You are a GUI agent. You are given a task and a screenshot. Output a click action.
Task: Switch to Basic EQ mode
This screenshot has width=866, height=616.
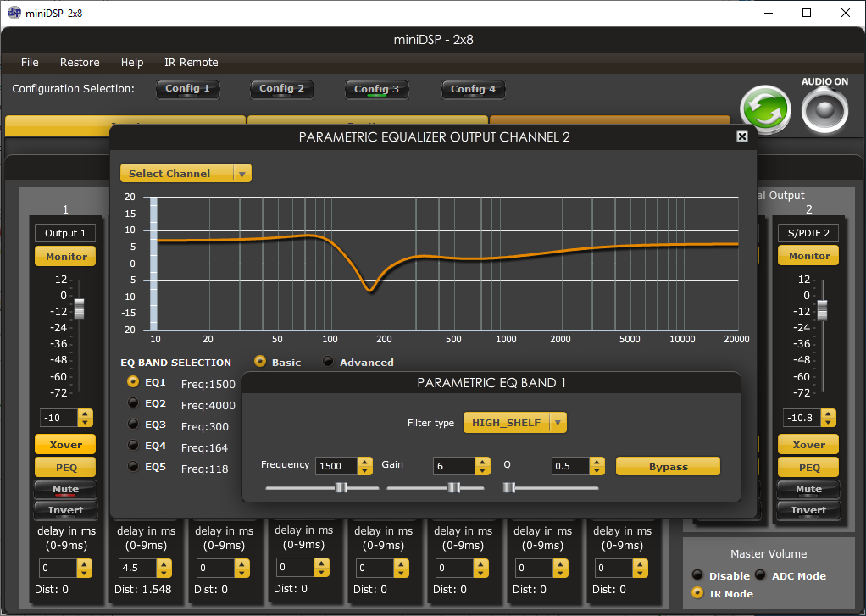[259, 361]
